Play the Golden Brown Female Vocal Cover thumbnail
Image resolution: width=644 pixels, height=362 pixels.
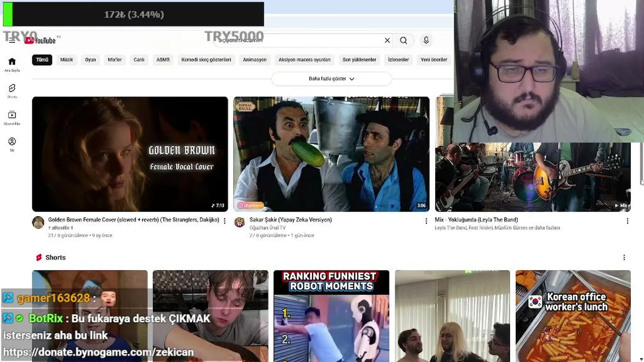pyautogui.click(x=130, y=154)
